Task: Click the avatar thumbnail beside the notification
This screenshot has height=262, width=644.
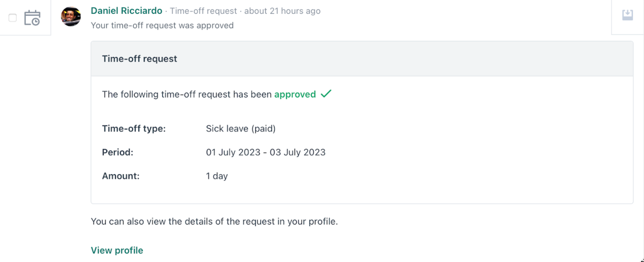Action: pyautogui.click(x=71, y=17)
